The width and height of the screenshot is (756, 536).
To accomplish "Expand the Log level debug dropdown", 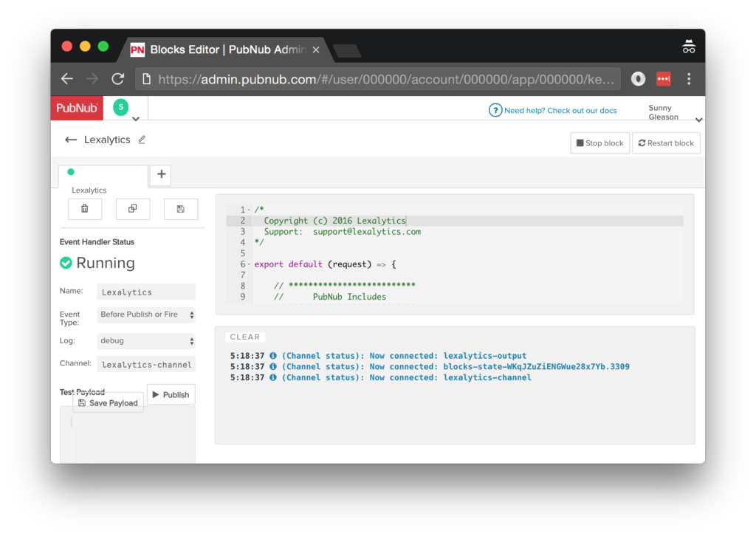I will coord(146,341).
